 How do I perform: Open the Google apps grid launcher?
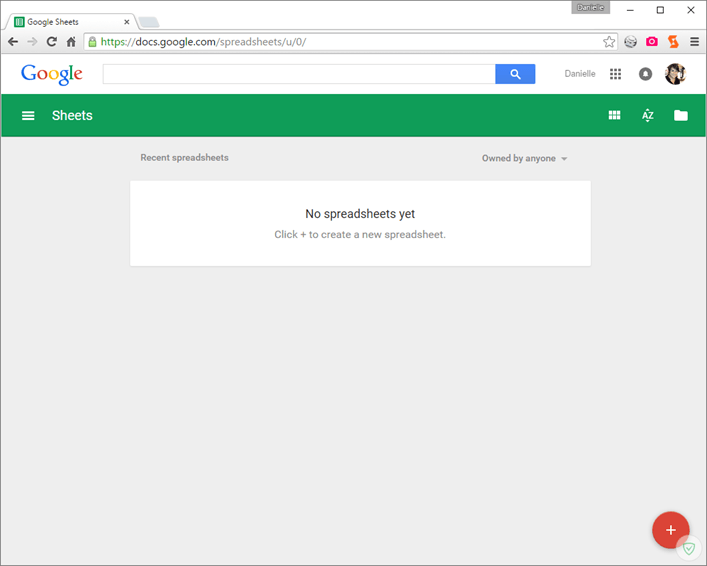[615, 74]
